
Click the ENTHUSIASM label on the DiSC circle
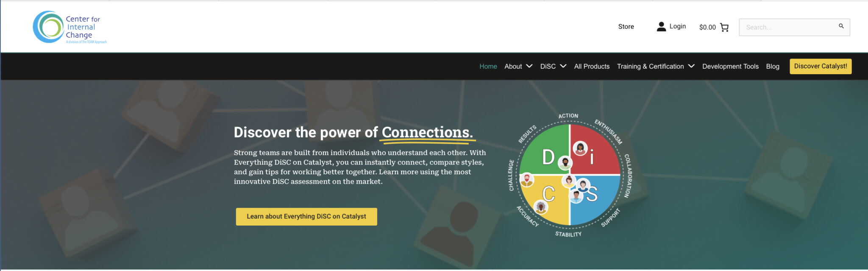coord(608,131)
